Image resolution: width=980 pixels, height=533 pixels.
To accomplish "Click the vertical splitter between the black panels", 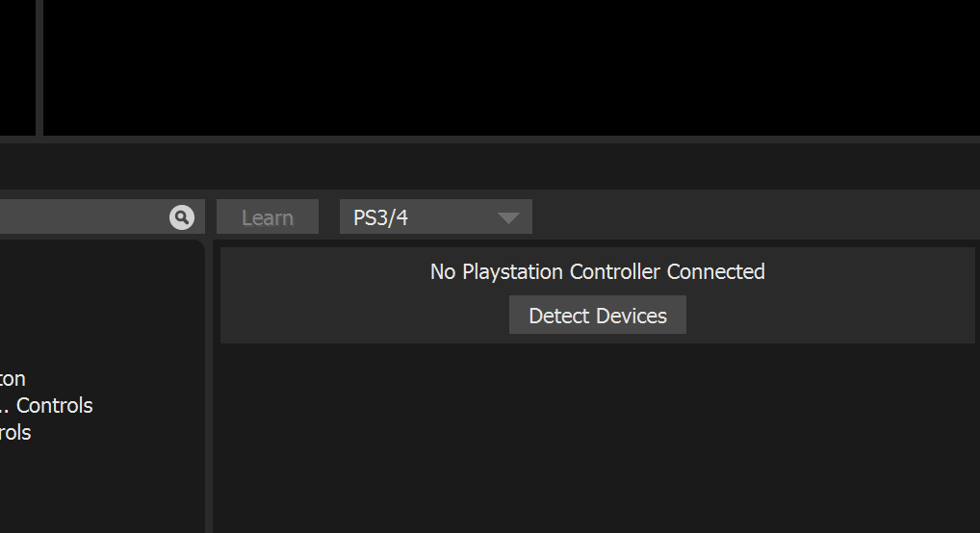I will [39, 67].
